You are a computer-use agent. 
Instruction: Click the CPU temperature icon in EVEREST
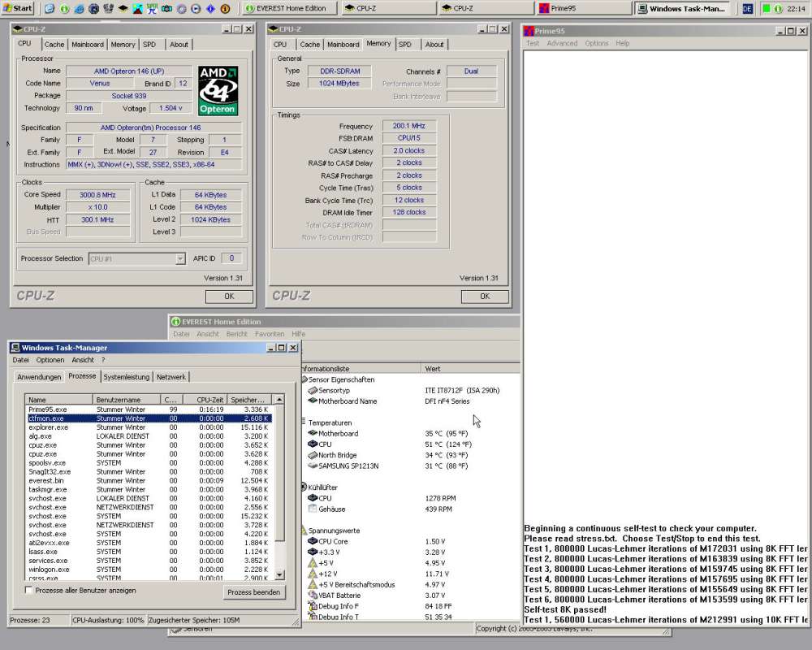coord(313,444)
